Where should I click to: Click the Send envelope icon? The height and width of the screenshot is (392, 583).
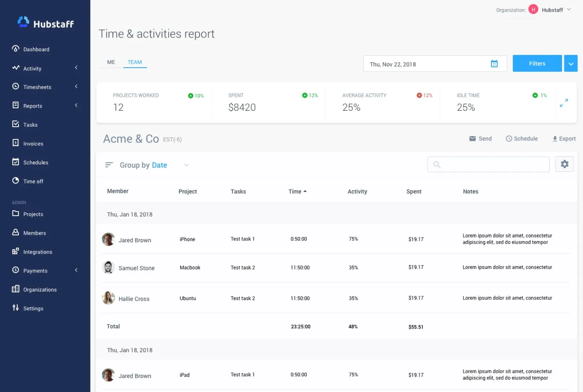tap(472, 138)
